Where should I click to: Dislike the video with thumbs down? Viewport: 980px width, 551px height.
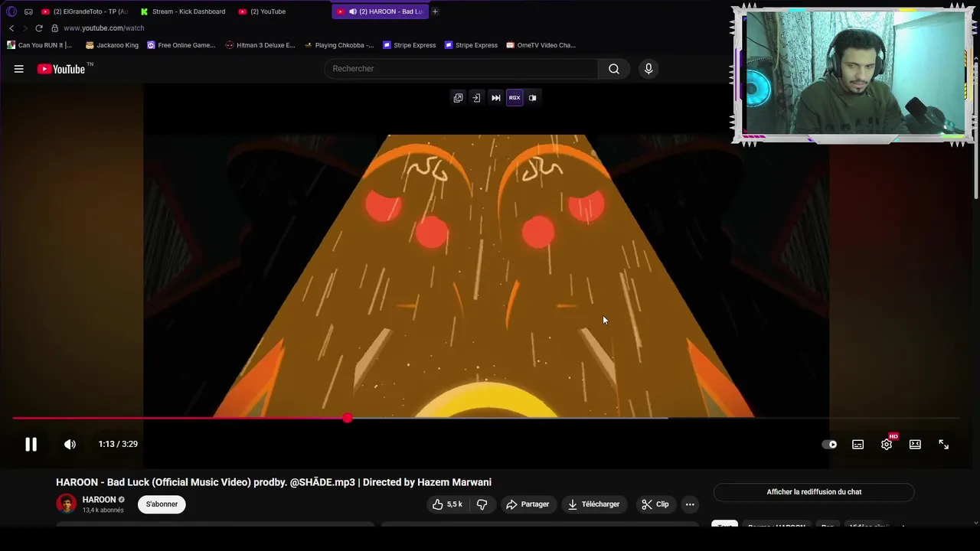tap(482, 504)
